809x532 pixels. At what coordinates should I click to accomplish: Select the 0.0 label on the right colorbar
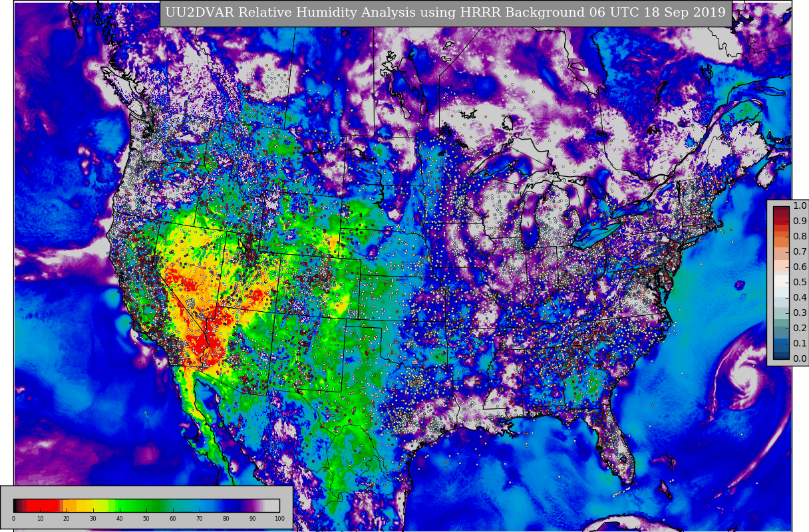(x=800, y=359)
